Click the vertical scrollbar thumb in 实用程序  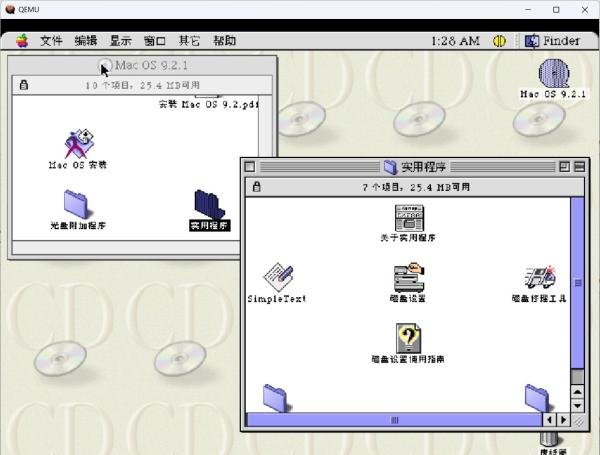(578, 283)
